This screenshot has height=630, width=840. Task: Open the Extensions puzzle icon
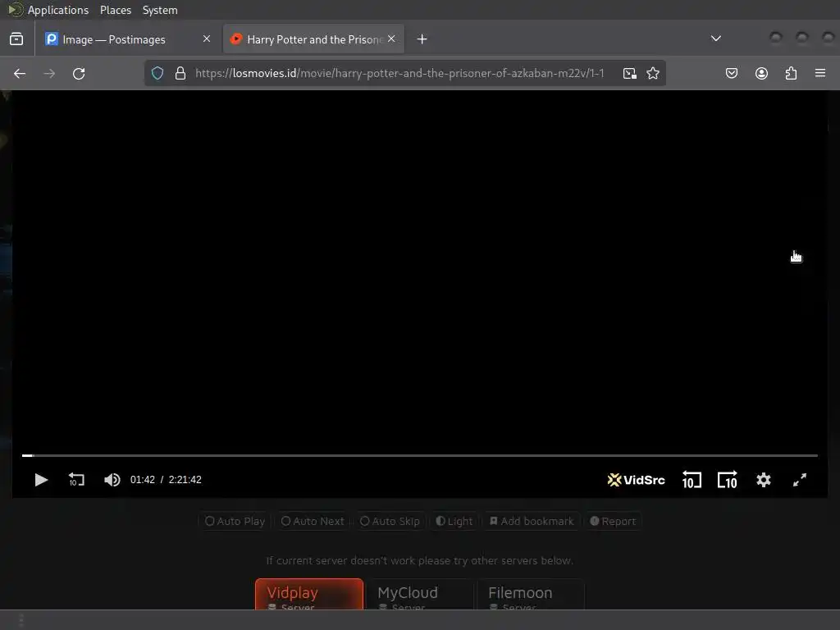point(791,73)
